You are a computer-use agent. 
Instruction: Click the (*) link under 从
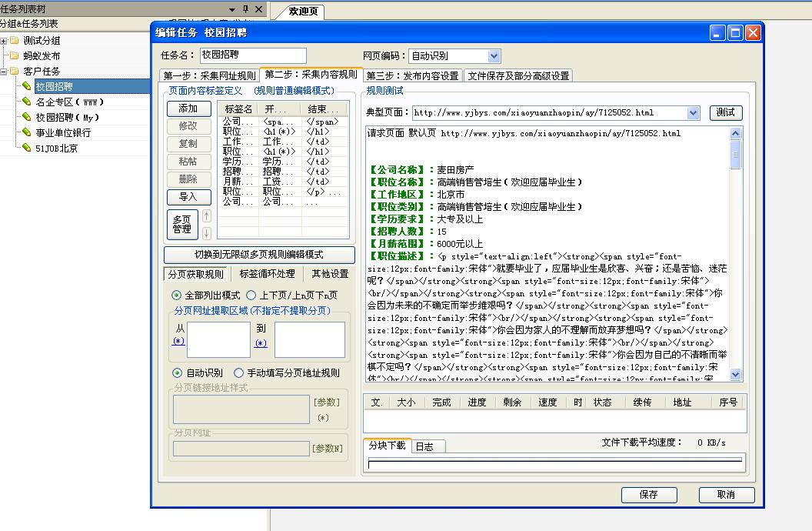(178, 341)
